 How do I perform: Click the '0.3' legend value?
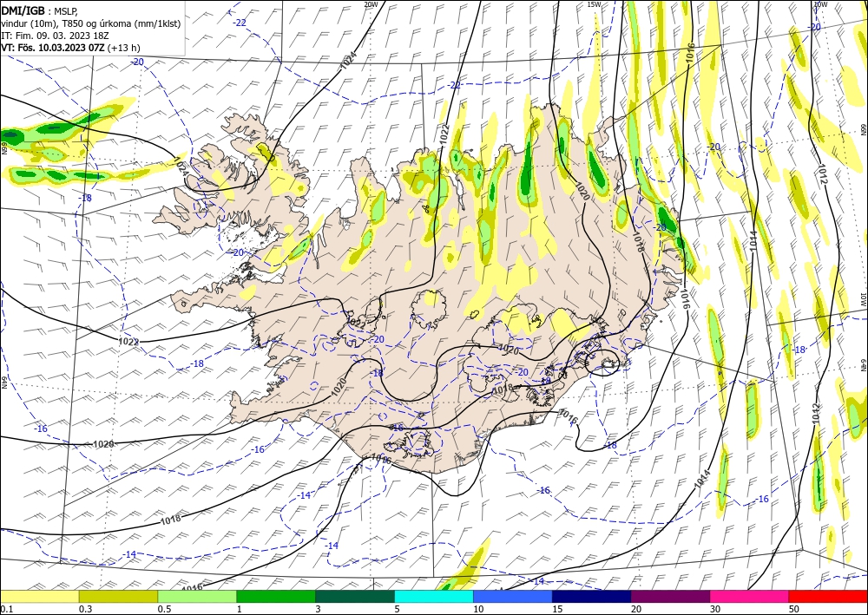(x=85, y=609)
